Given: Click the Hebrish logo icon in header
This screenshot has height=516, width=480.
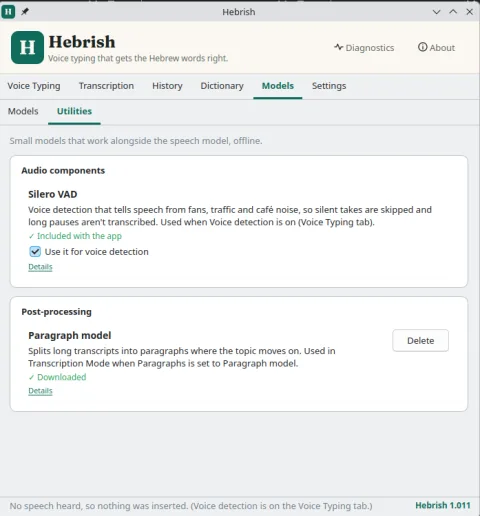Looking at the screenshot, I should 27,47.
